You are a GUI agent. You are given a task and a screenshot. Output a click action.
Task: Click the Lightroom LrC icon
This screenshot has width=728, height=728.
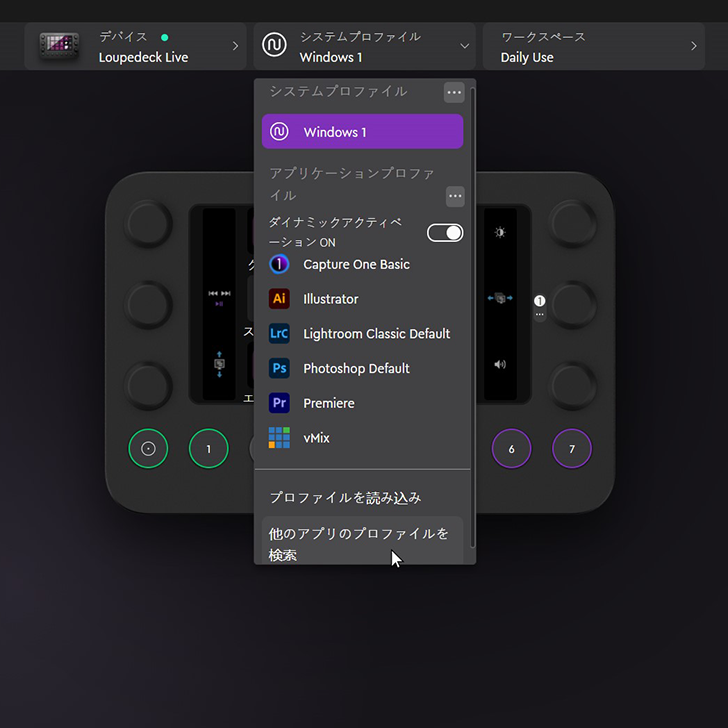click(x=279, y=333)
